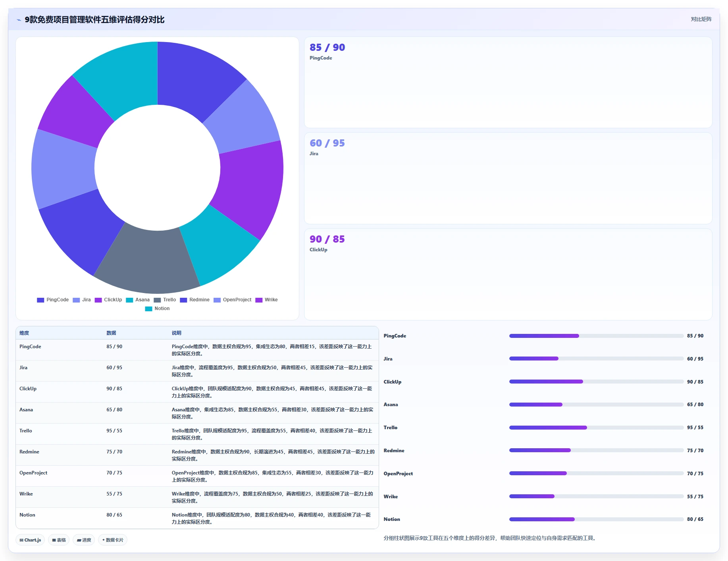Toggle the Wrike legend entry
Image resolution: width=728 pixels, height=561 pixels.
click(266, 300)
